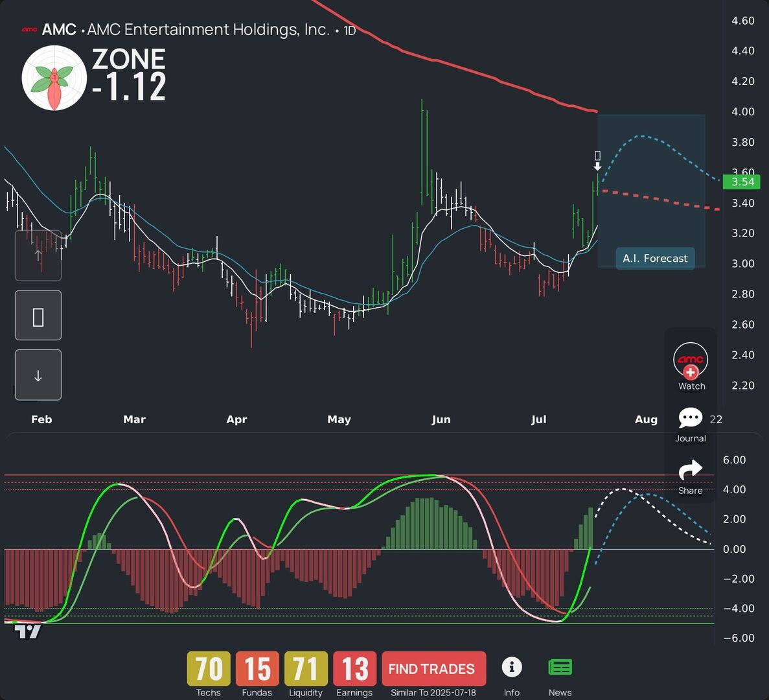Click the Jul label on time axis
Image resolution: width=769 pixels, height=700 pixels.
coord(538,419)
